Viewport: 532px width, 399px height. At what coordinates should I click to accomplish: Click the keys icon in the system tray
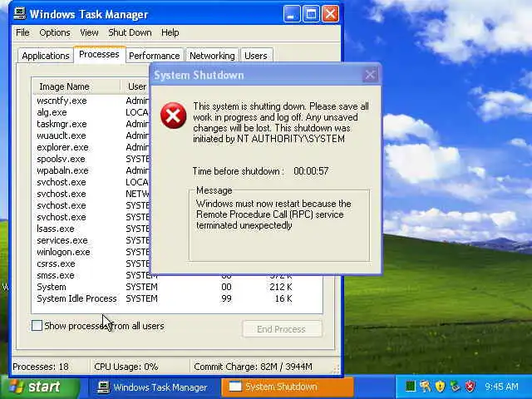(425, 387)
